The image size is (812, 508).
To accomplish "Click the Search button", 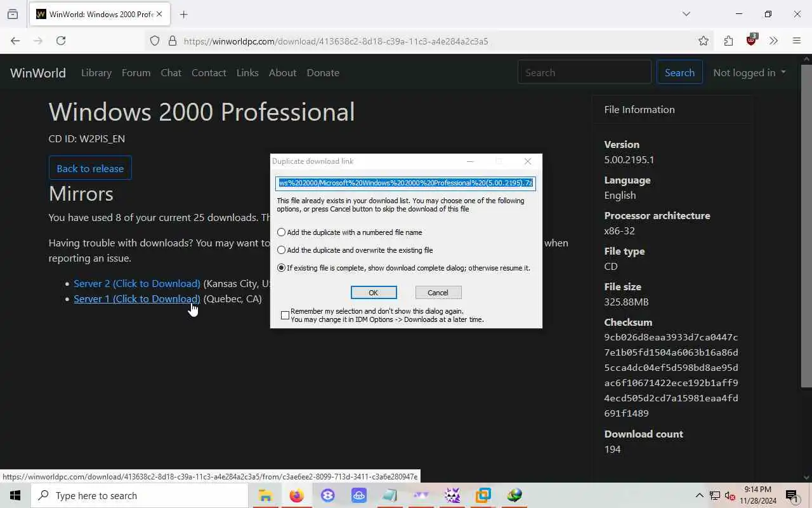I will click(679, 72).
